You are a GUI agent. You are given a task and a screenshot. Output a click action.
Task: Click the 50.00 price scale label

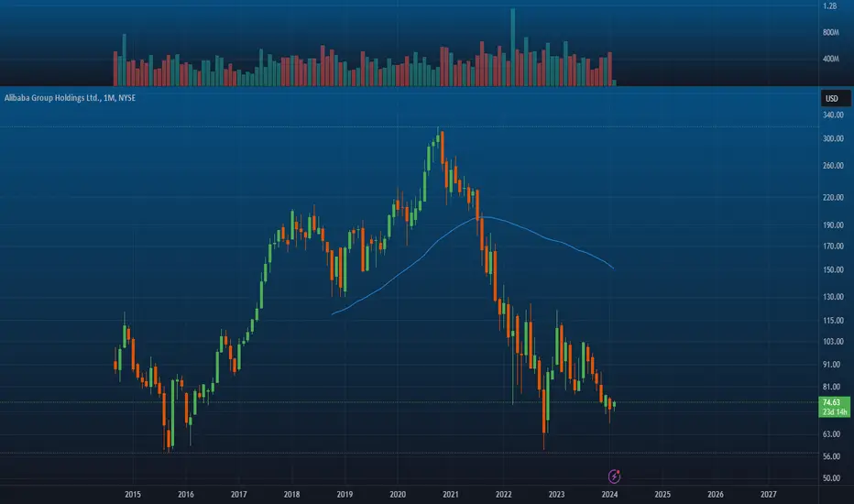click(x=832, y=478)
